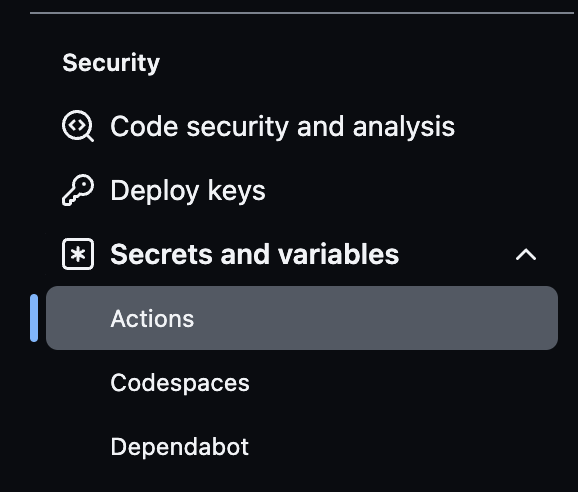Click the Deploy keys label text
The height and width of the screenshot is (492, 578).
[188, 191]
